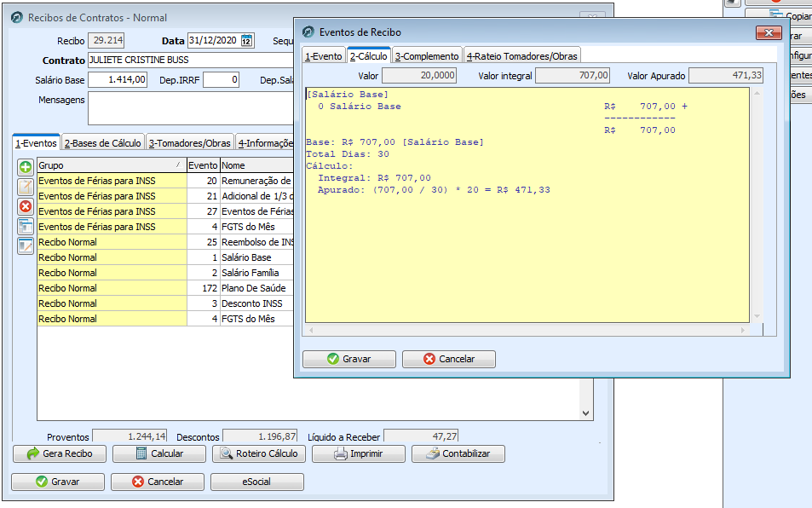Open the 3-Complemento tab

pos(427,56)
